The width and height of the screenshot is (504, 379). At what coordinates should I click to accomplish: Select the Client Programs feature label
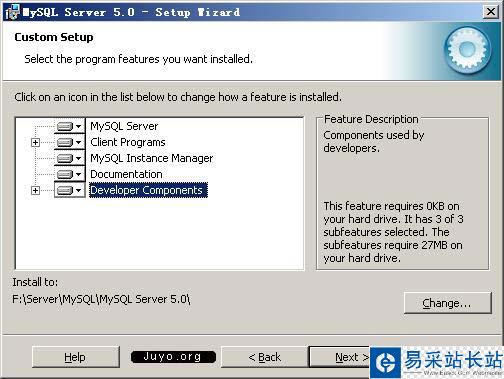(x=128, y=142)
